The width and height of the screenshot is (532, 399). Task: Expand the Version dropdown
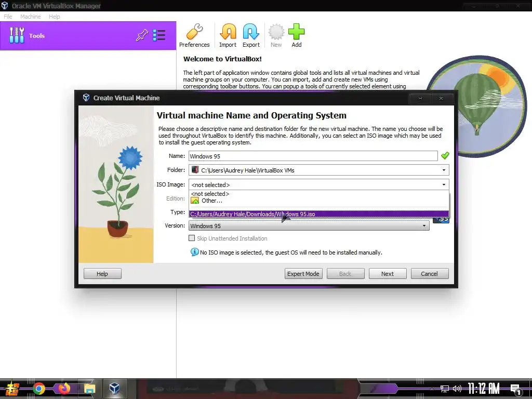point(424,225)
